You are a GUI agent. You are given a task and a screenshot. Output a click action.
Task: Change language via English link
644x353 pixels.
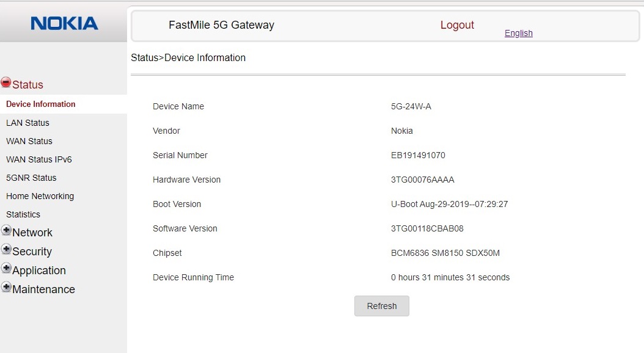click(518, 33)
